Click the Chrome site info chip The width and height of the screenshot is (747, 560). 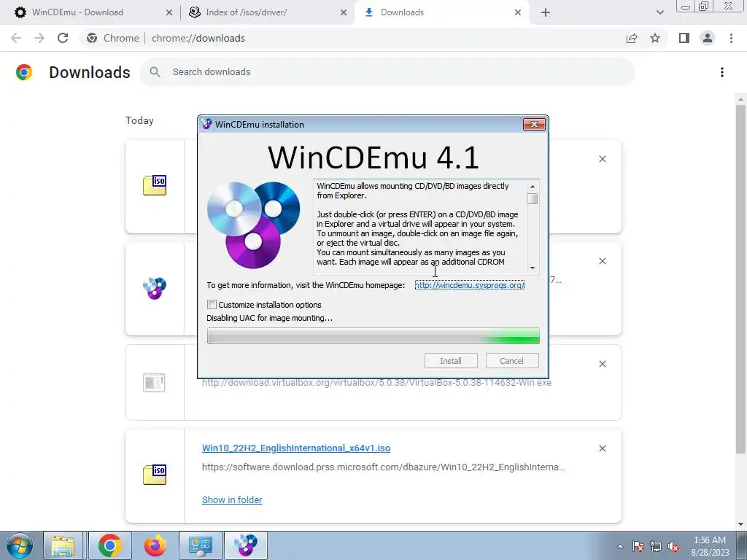pyautogui.click(x=113, y=38)
